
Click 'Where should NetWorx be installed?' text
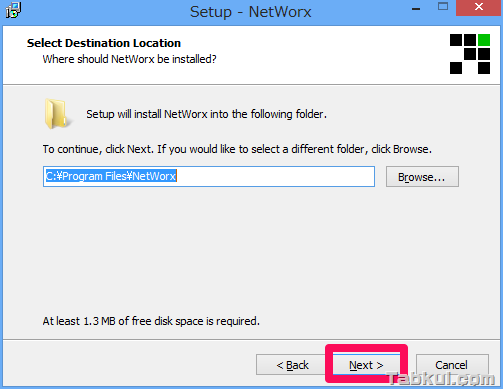(x=129, y=59)
